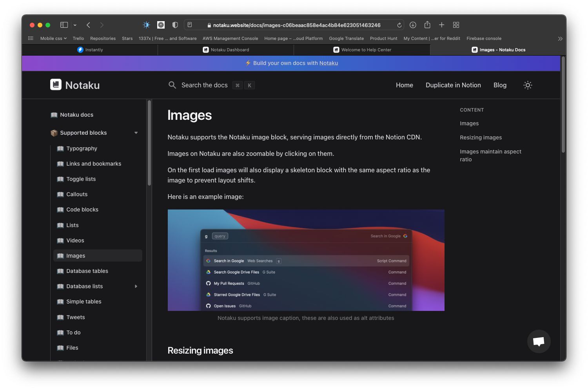This screenshot has height=390, width=588.
Task: Open the Google Translate bookmark
Action: click(x=346, y=38)
